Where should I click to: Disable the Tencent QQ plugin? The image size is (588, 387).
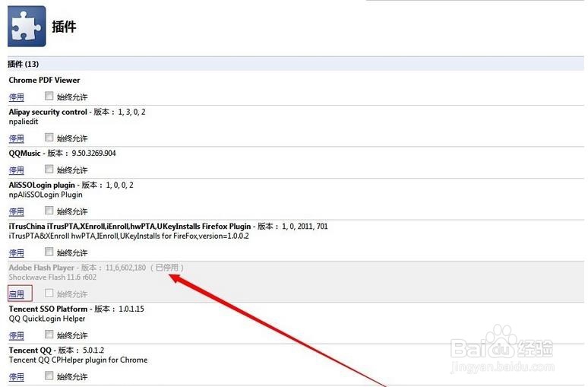click(x=17, y=377)
